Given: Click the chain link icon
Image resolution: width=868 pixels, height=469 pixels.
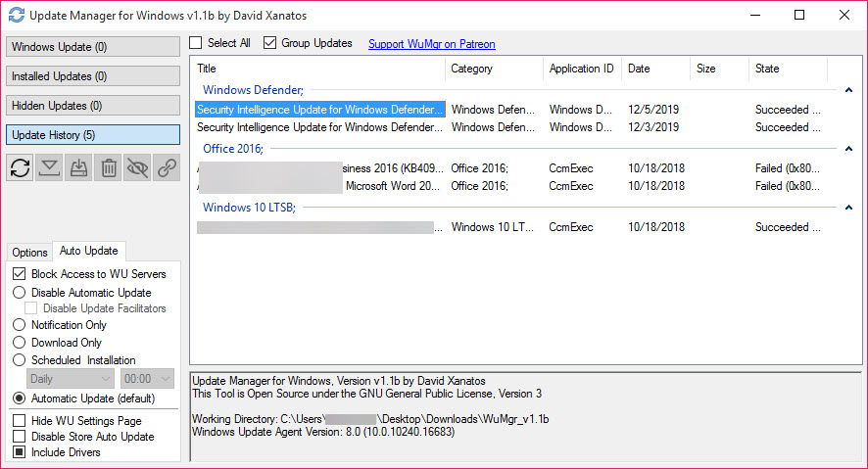Looking at the screenshot, I should (x=167, y=167).
